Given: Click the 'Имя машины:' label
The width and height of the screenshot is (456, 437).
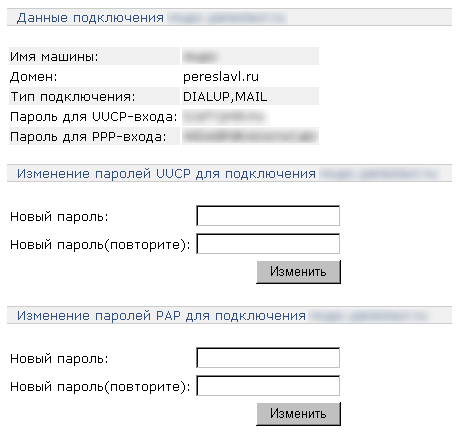Looking at the screenshot, I should click(x=54, y=57).
